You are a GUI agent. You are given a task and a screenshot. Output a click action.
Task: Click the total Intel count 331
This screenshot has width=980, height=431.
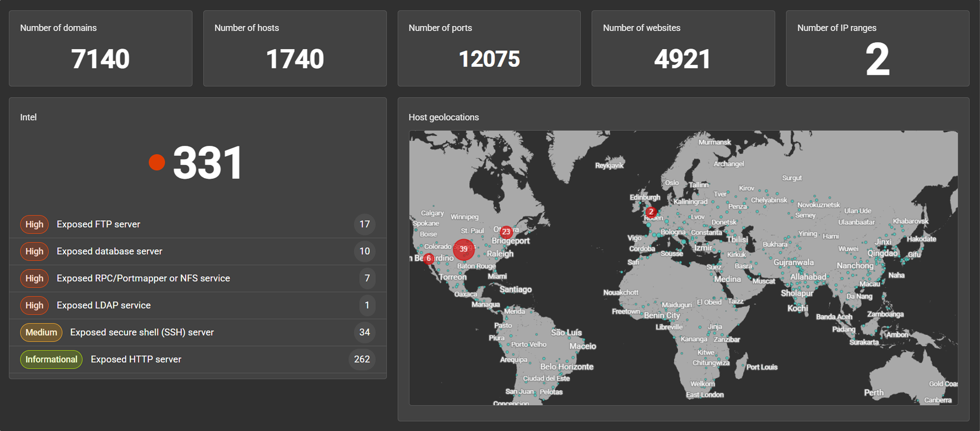pos(207,163)
